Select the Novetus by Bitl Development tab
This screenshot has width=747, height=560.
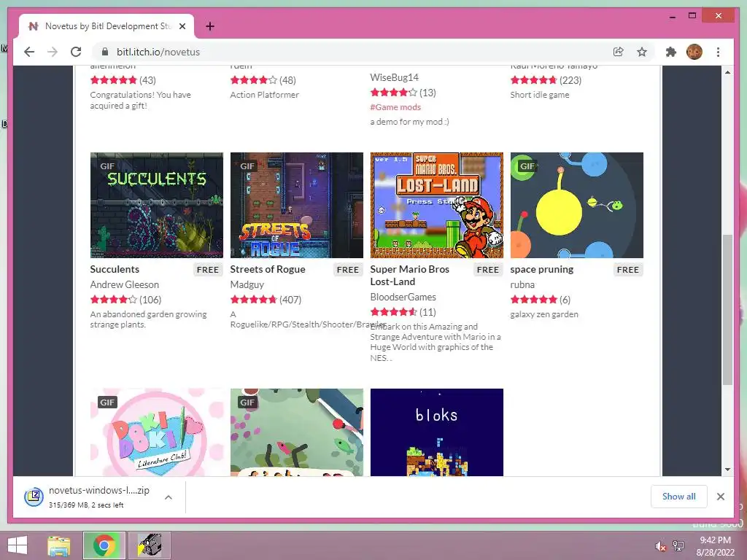pos(107,26)
